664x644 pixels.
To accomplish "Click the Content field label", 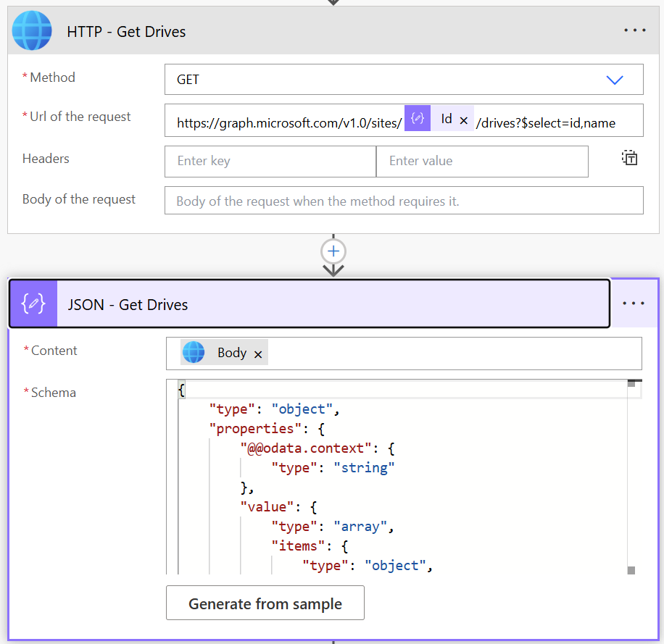I will (x=54, y=351).
